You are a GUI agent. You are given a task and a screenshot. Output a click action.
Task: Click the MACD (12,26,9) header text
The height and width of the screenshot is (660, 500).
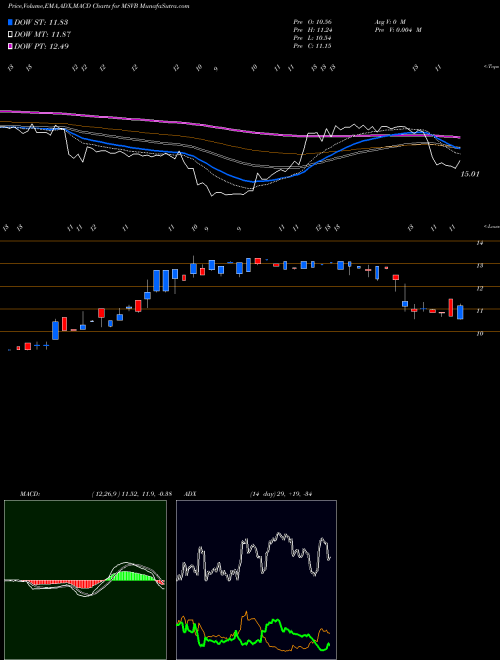click(96, 494)
